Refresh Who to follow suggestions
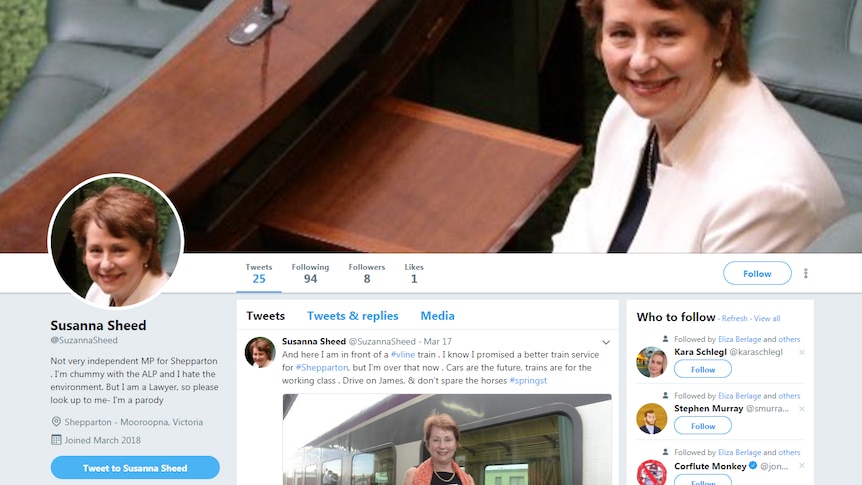Viewport: 862px width, 485px height. click(x=734, y=318)
